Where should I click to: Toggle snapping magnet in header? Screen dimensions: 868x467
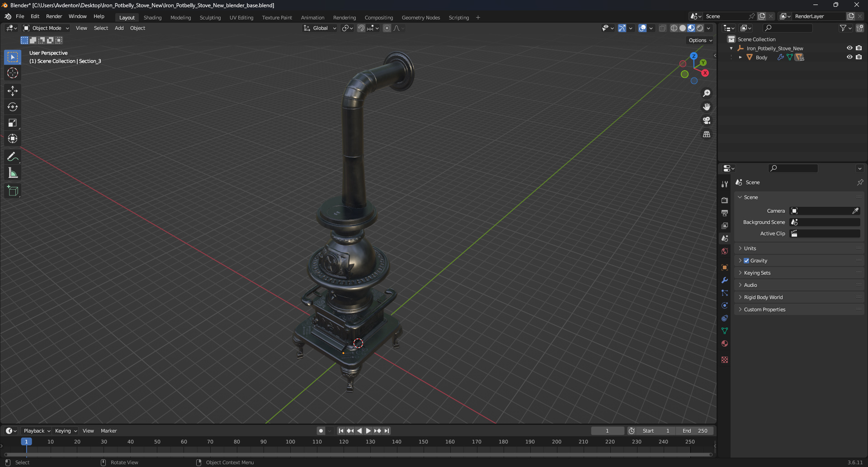[x=361, y=28]
